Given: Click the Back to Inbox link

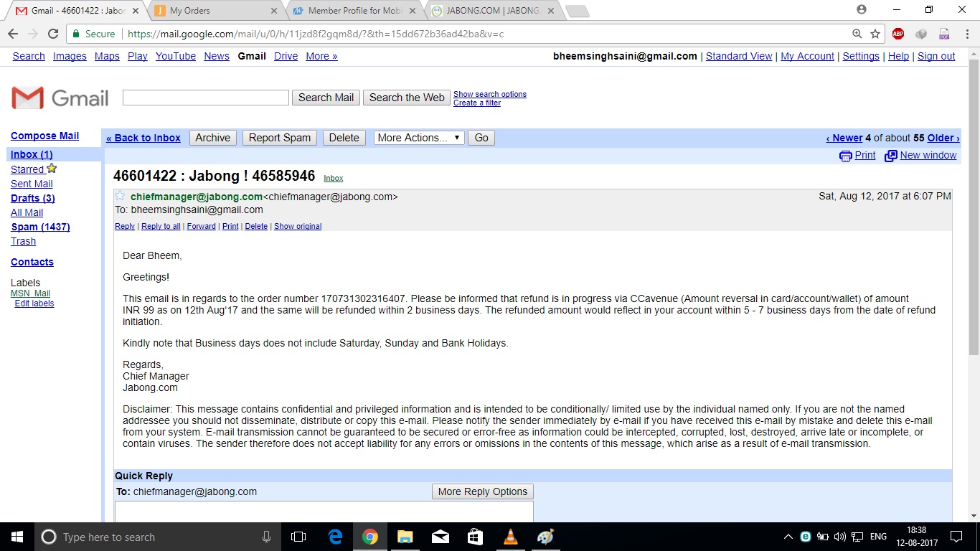Looking at the screenshot, I should pos(143,138).
